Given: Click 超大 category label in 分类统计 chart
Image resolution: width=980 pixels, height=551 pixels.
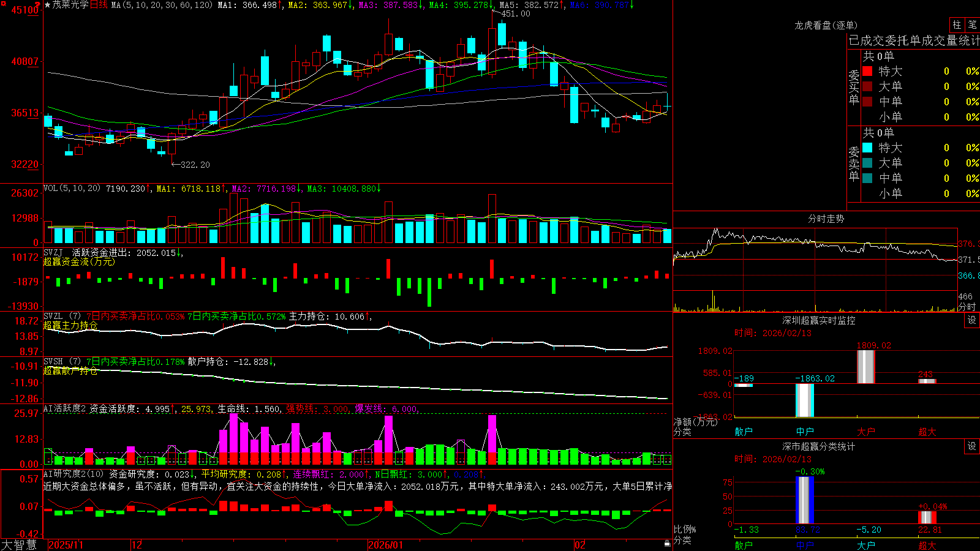Looking at the screenshot, I should coord(927,545).
